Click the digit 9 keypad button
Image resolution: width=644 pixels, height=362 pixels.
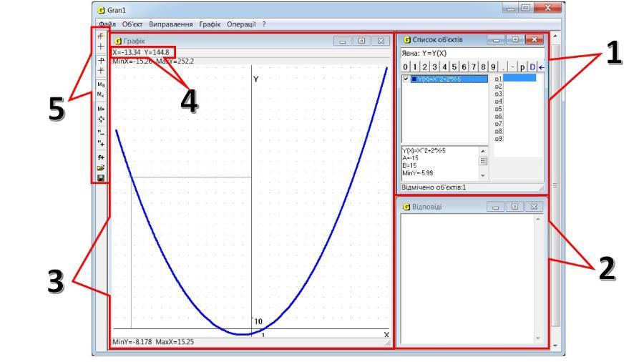pyautogui.click(x=493, y=67)
